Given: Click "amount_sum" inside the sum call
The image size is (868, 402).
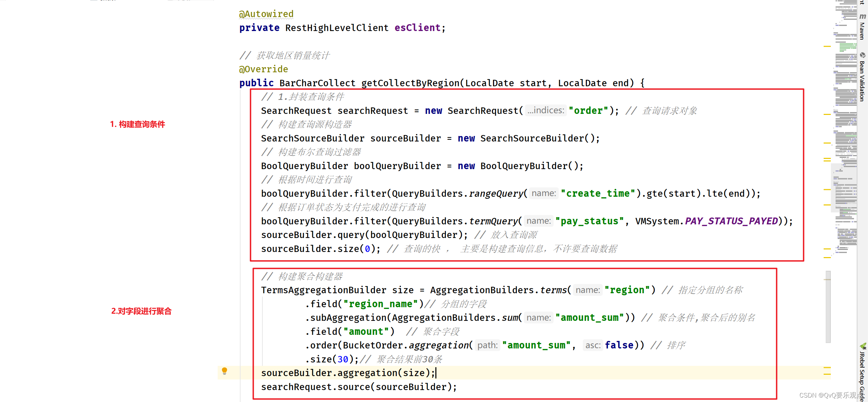Looking at the screenshot, I should click(x=590, y=317).
